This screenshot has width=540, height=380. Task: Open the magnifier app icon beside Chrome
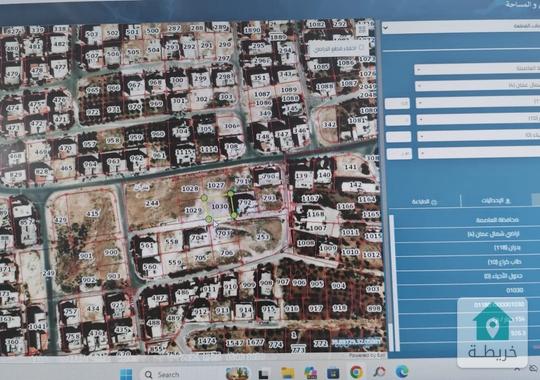pyautogui.click(x=379, y=372)
